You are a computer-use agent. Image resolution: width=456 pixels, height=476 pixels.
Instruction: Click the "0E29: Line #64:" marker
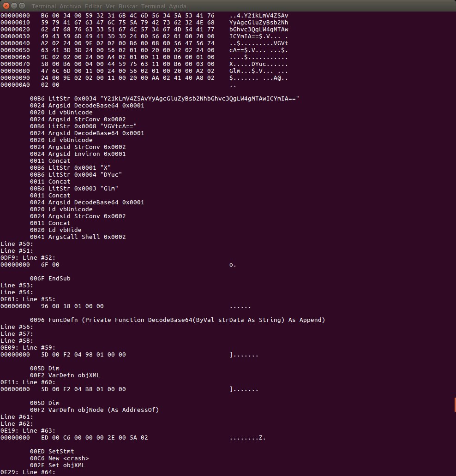pos(28,472)
